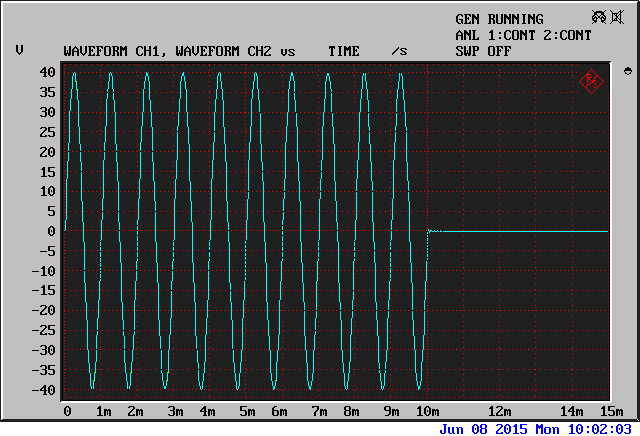The height and width of the screenshot is (436, 640).
Task: Toggle the SWP OFF sweep status
Action: point(483,51)
